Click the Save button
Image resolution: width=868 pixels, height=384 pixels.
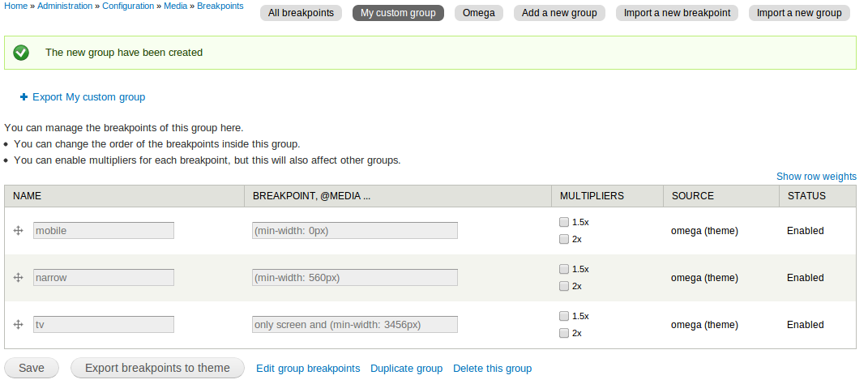[x=32, y=368]
